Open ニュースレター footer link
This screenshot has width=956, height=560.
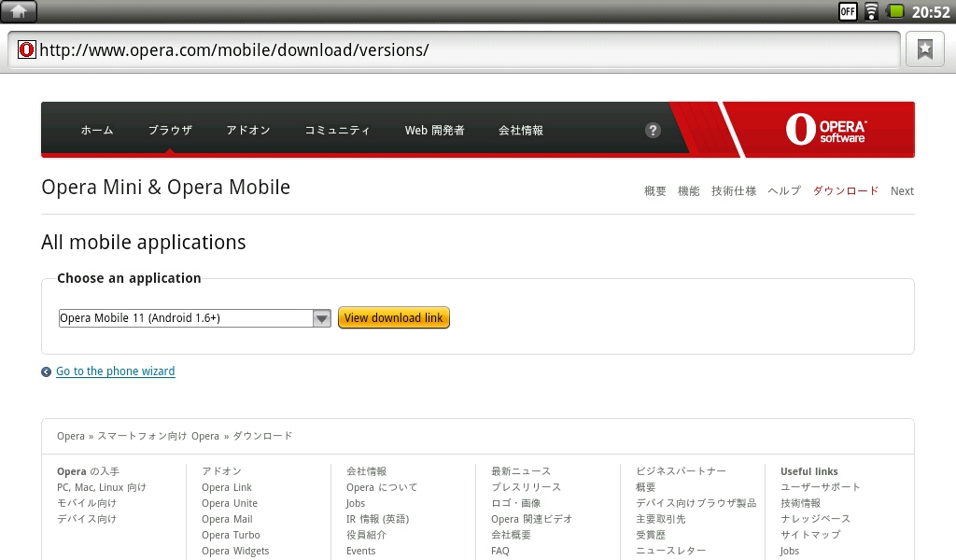click(670, 551)
